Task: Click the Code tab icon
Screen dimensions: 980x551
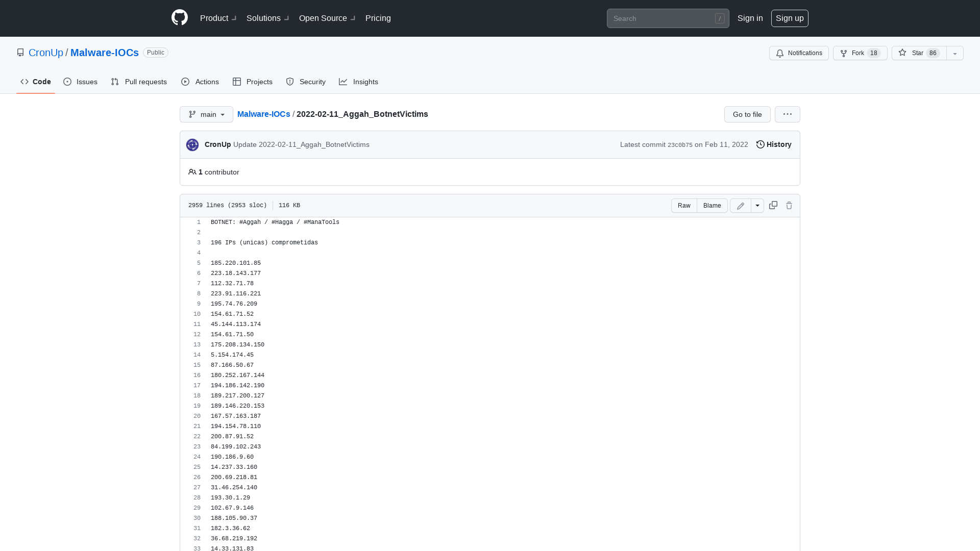Action: pos(24,82)
